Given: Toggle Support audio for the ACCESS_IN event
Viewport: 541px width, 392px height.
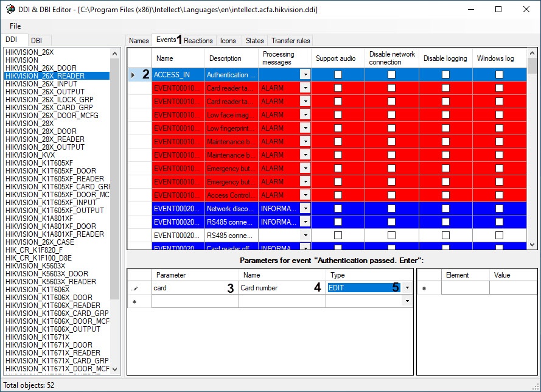Looking at the screenshot, I should click(338, 75).
